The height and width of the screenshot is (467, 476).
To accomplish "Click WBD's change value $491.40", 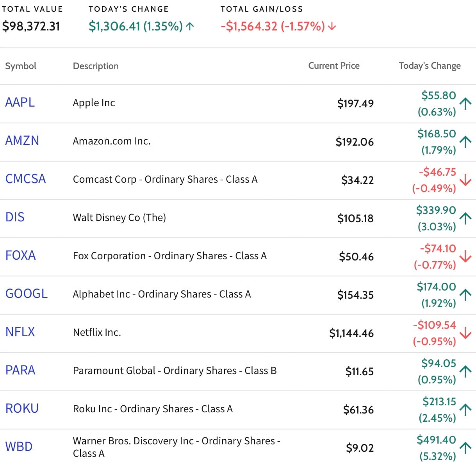I will (436, 440).
